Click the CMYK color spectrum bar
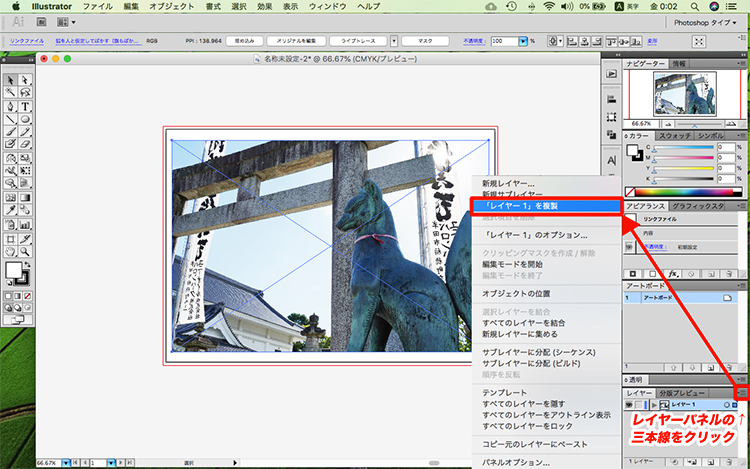The width and height of the screenshot is (750, 469). (x=685, y=192)
